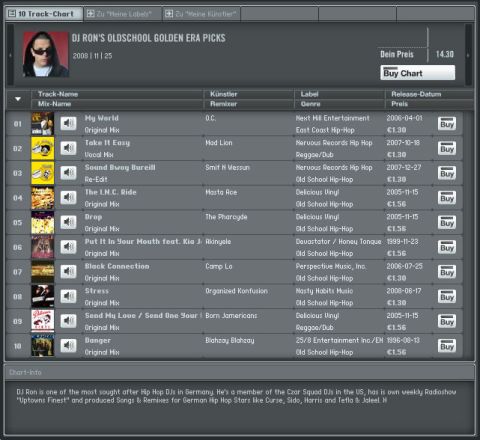Screen dimensions: 480x440
Task: Open Black Connection cover artwork
Action: click(42, 272)
